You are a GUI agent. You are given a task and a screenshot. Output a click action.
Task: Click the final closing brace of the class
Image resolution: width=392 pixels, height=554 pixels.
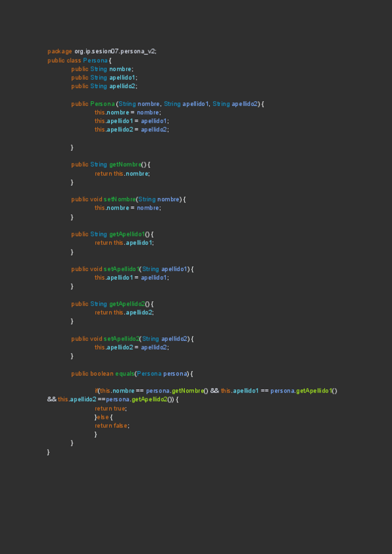point(49,452)
